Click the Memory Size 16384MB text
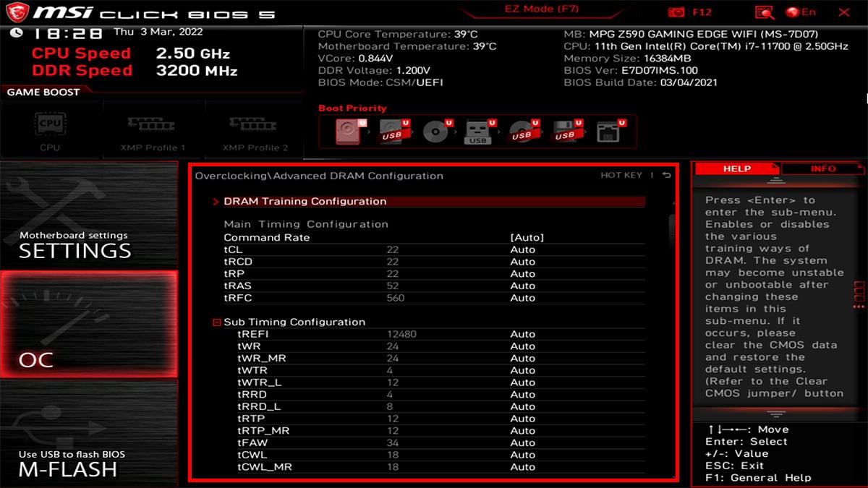This screenshot has height=488, width=868. (x=627, y=59)
